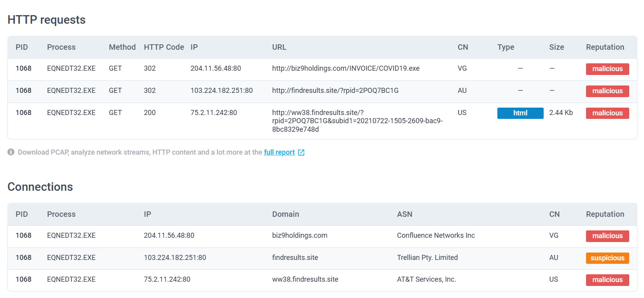644x298 pixels.
Task: Click the ASN column header in Connections
Action: (404, 214)
